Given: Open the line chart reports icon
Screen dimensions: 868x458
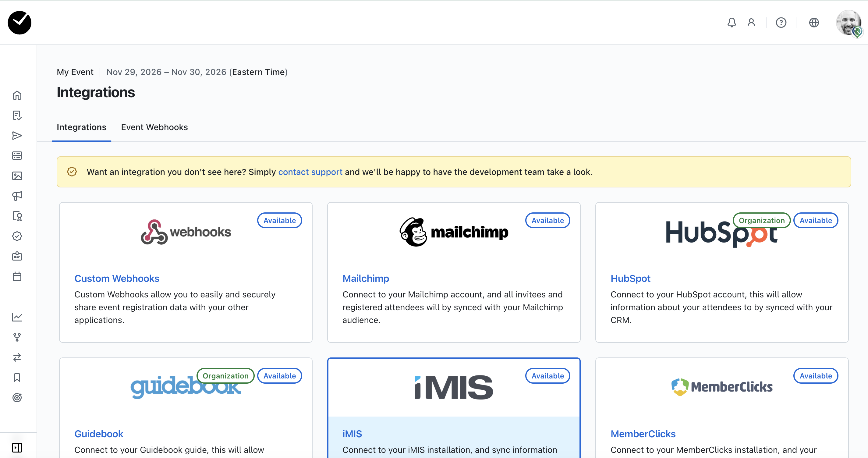Looking at the screenshot, I should (17, 317).
